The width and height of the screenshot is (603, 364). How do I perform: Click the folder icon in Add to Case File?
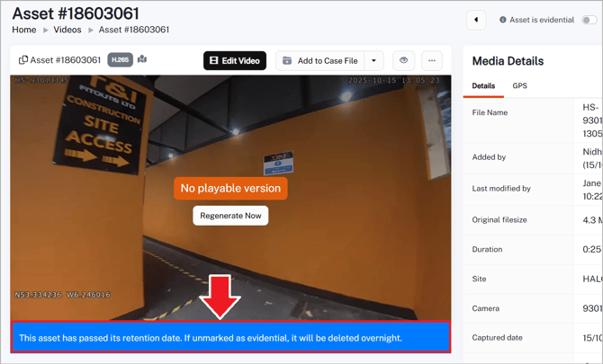pyautogui.click(x=287, y=61)
